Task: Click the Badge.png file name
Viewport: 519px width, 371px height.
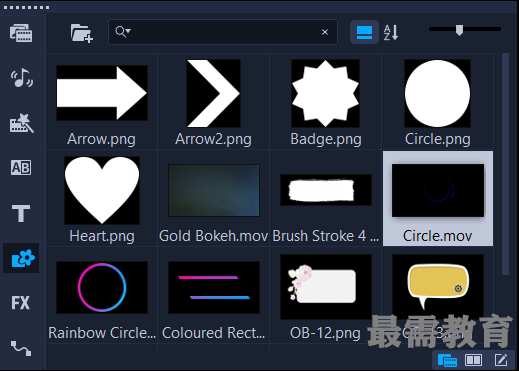Action: 326,139
